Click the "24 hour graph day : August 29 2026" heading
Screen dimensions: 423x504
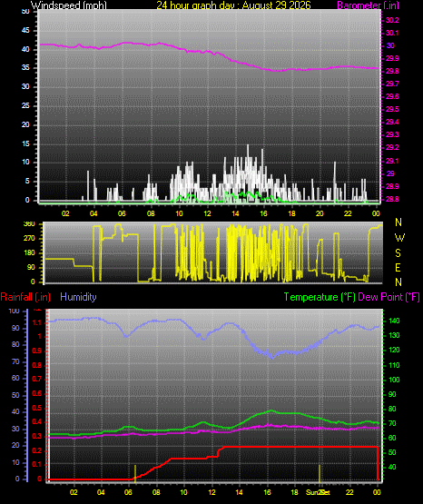[233, 5]
